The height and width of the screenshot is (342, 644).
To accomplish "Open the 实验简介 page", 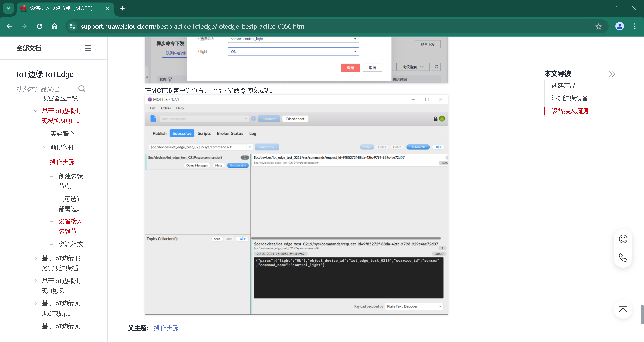I will click(62, 134).
